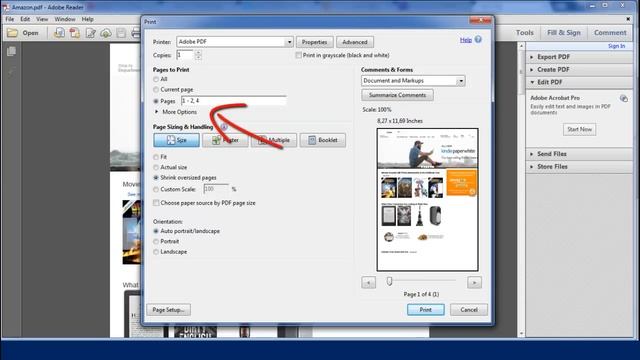Click the Open folder icon in the toolbar
Screen dimensions: 640x360
tap(12, 33)
